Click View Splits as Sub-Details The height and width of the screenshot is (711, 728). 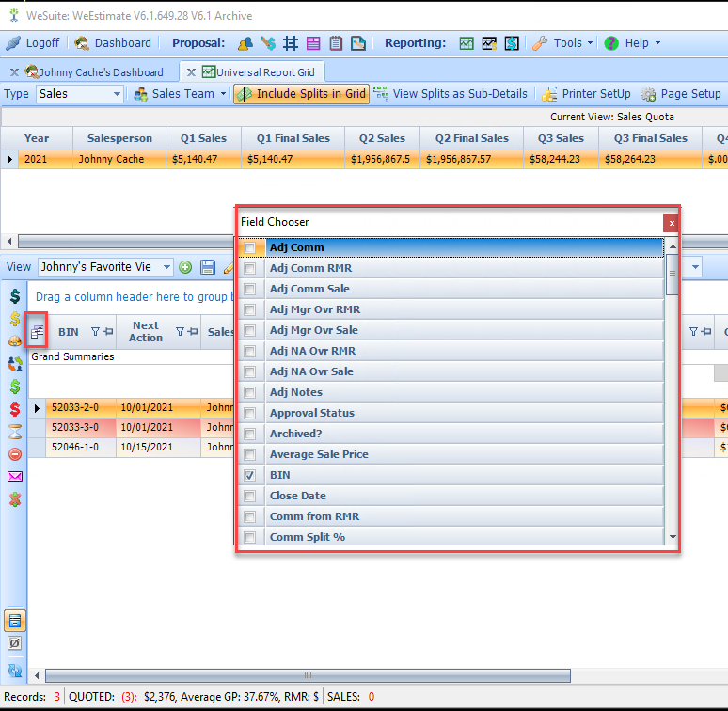(451, 94)
